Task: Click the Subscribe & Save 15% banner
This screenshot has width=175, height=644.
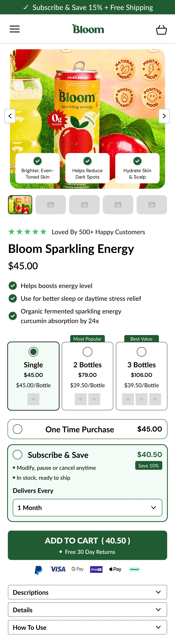Action: pyautogui.click(x=87, y=7)
